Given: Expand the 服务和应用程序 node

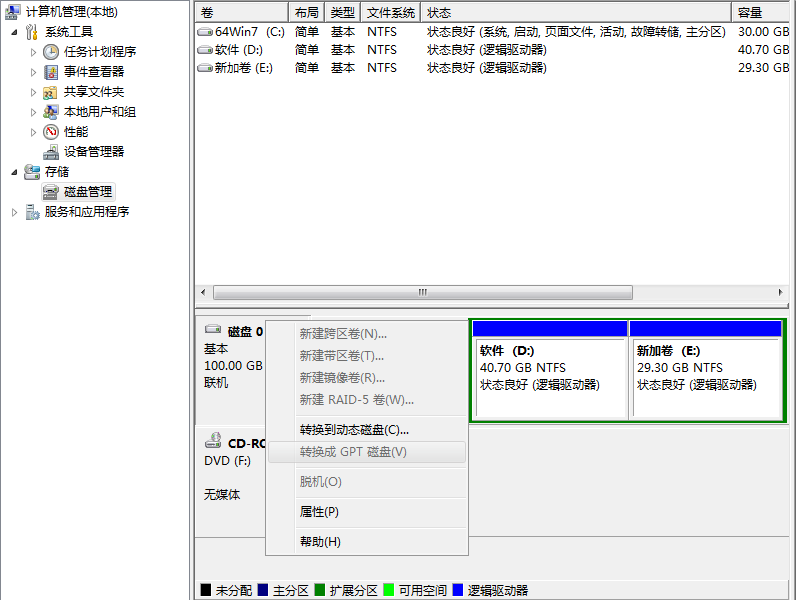Looking at the screenshot, I should pyautogui.click(x=14, y=212).
